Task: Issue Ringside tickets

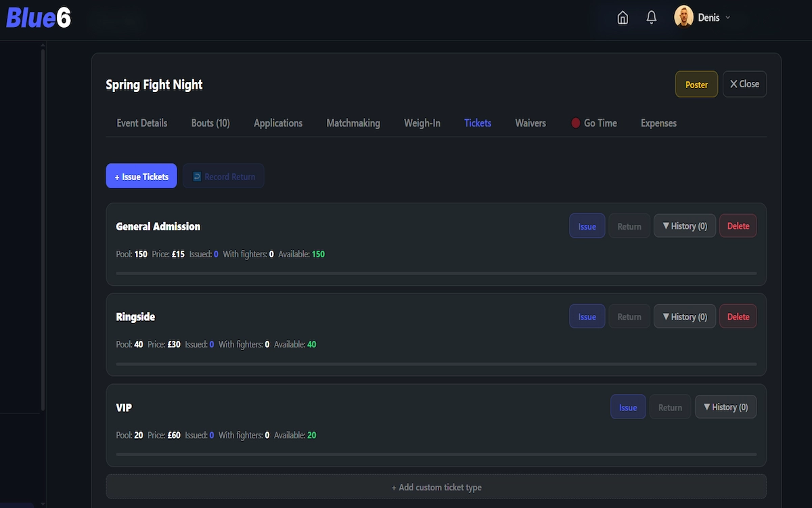Action: tap(587, 317)
